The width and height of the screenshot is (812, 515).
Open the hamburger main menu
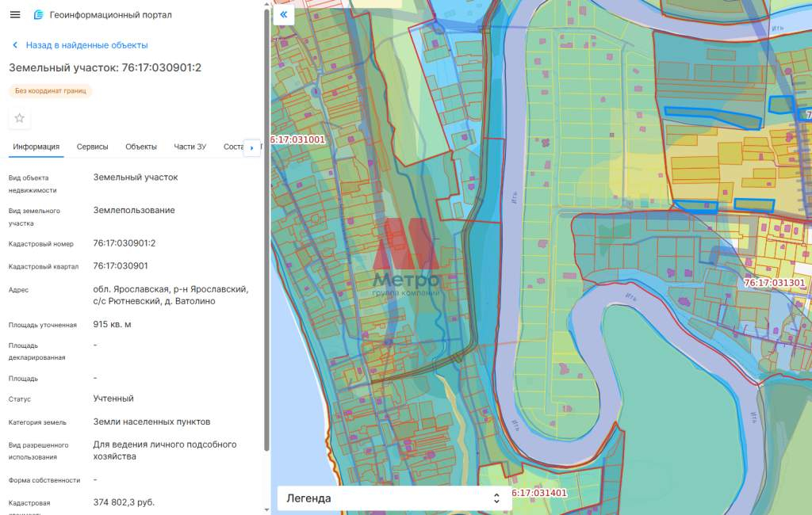click(x=15, y=15)
